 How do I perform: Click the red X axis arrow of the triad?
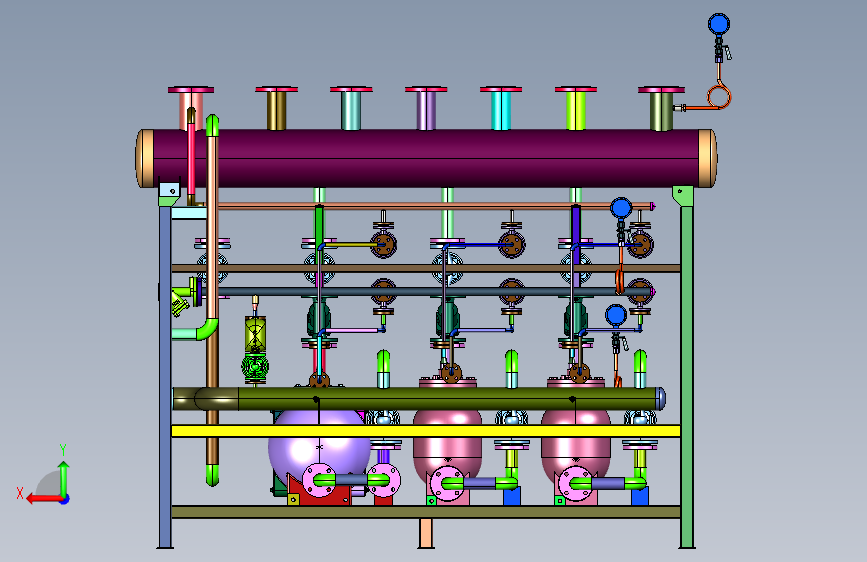(x=43, y=499)
